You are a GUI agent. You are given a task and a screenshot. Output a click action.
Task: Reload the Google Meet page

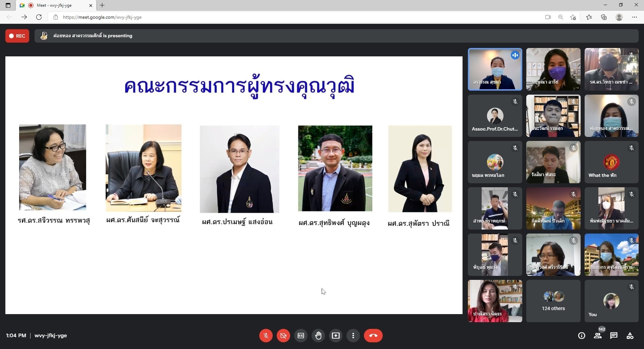[39, 17]
